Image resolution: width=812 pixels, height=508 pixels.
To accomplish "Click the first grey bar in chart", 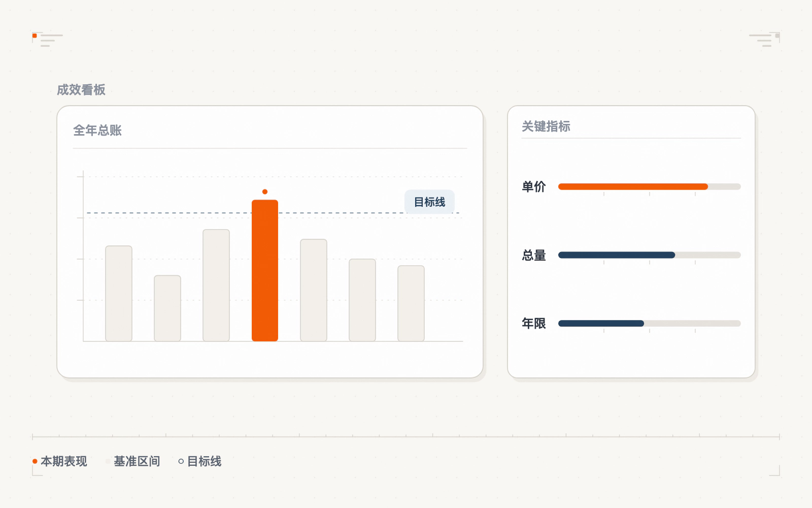I will [x=119, y=294].
